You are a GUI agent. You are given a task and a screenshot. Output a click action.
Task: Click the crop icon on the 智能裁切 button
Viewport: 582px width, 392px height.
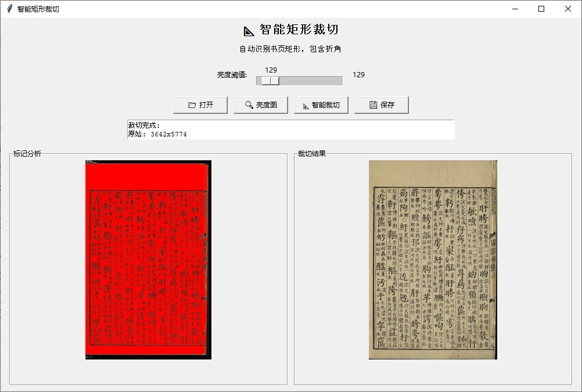pyautogui.click(x=306, y=105)
